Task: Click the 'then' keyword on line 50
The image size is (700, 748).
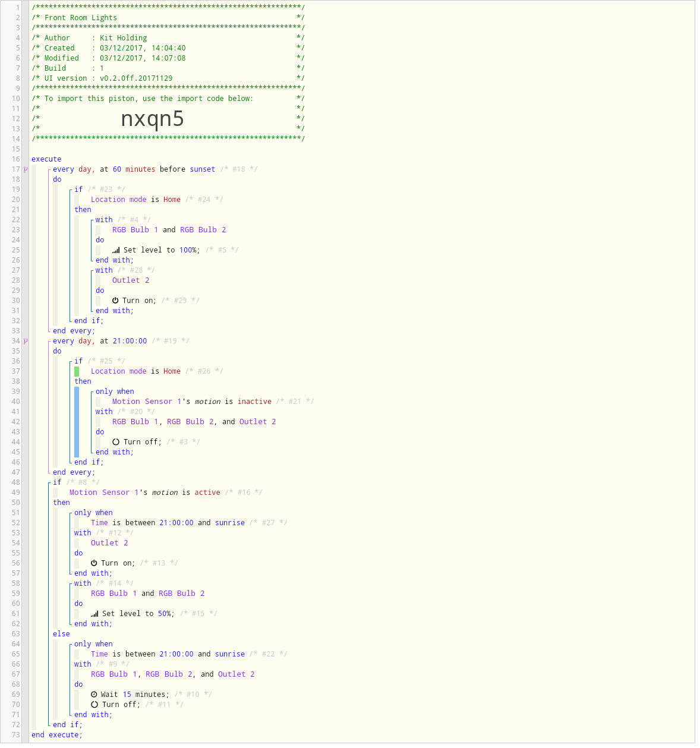Action: coord(61,503)
